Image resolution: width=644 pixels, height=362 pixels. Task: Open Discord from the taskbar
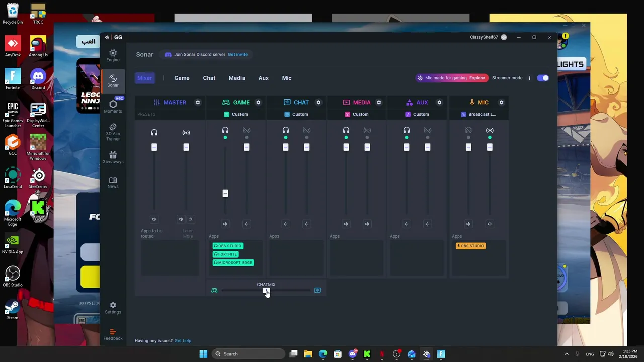point(353,354)
